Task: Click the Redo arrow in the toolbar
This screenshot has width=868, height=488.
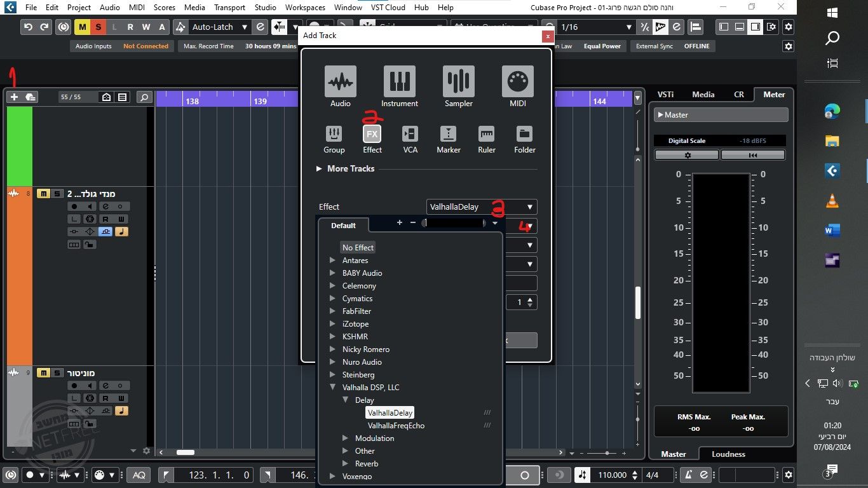Action: 44,27
